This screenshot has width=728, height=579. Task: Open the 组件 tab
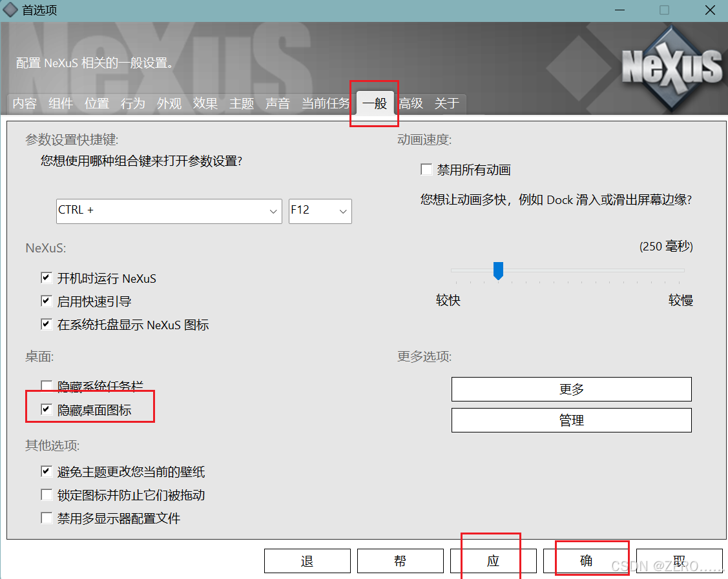coord(61,103)
